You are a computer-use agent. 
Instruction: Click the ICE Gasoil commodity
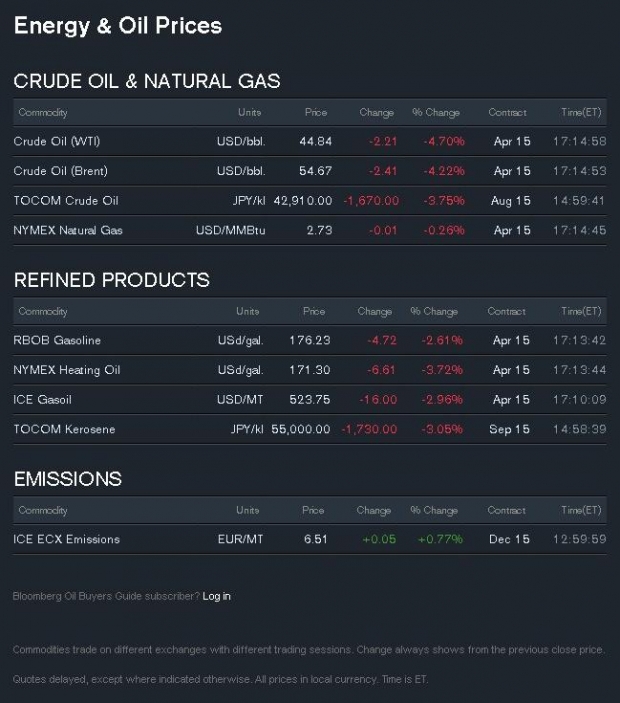pyautogui.click(x=42, y=400)
